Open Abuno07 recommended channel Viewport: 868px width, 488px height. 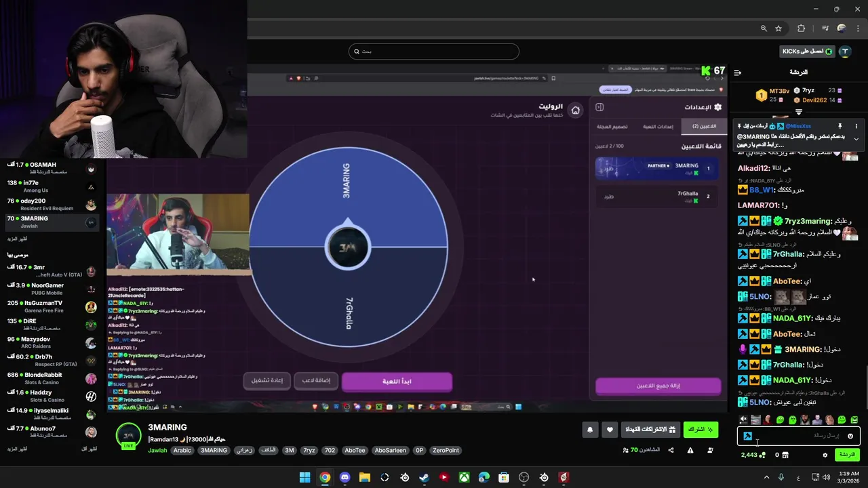click(51, 432)
